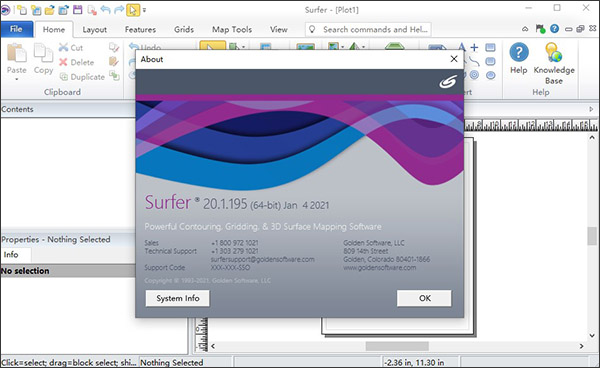Click New Plot icon in quick access toolbar
Image resolution: width=600 pixels, height=368 pixels.
tap(22, 10)
